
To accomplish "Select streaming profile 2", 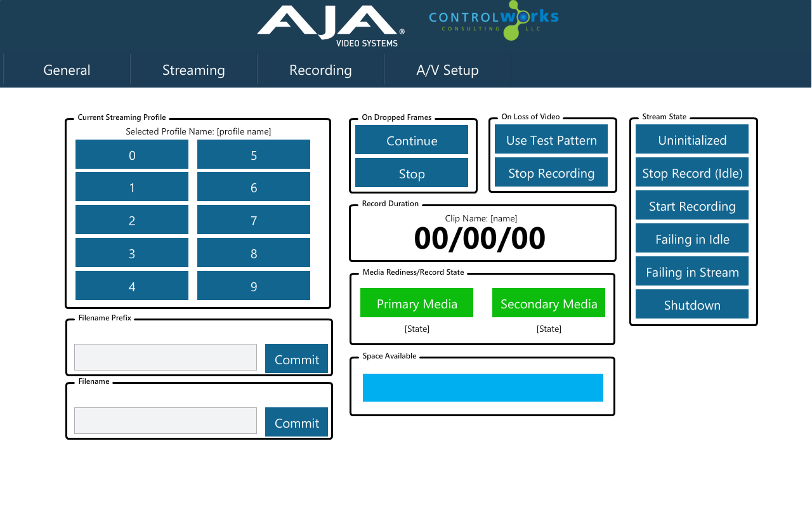I will (132, 220).
